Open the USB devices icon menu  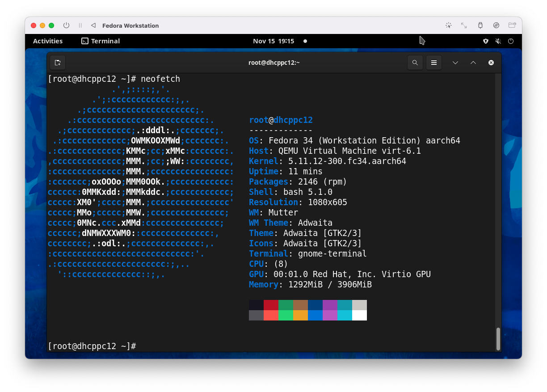[x=480, y=25]
